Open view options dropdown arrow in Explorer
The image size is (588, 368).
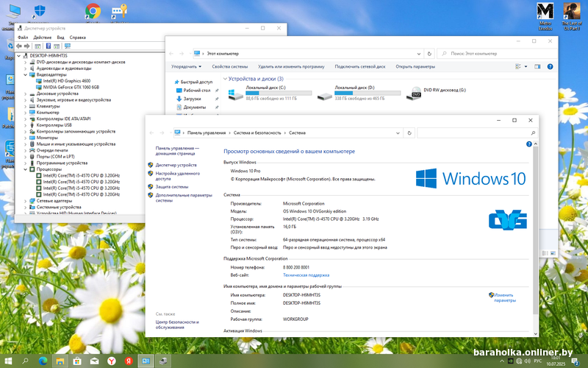(x=526, y=66)
